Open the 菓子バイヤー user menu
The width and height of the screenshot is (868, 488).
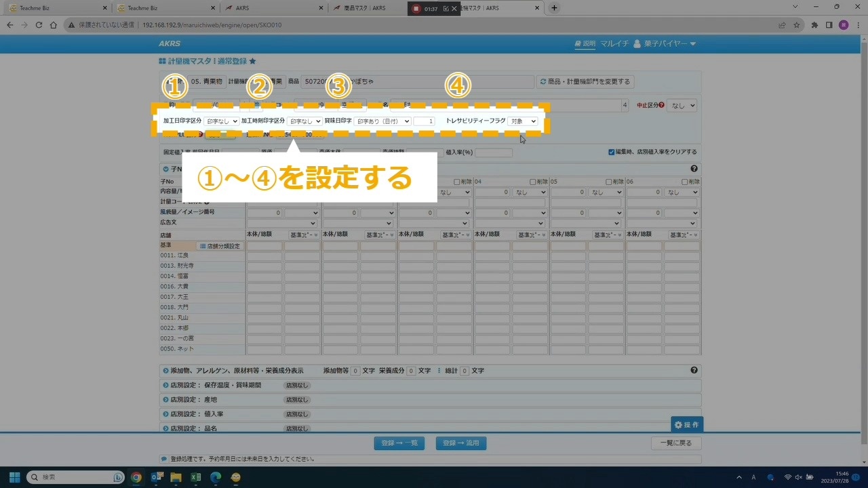tap(665, 44)
